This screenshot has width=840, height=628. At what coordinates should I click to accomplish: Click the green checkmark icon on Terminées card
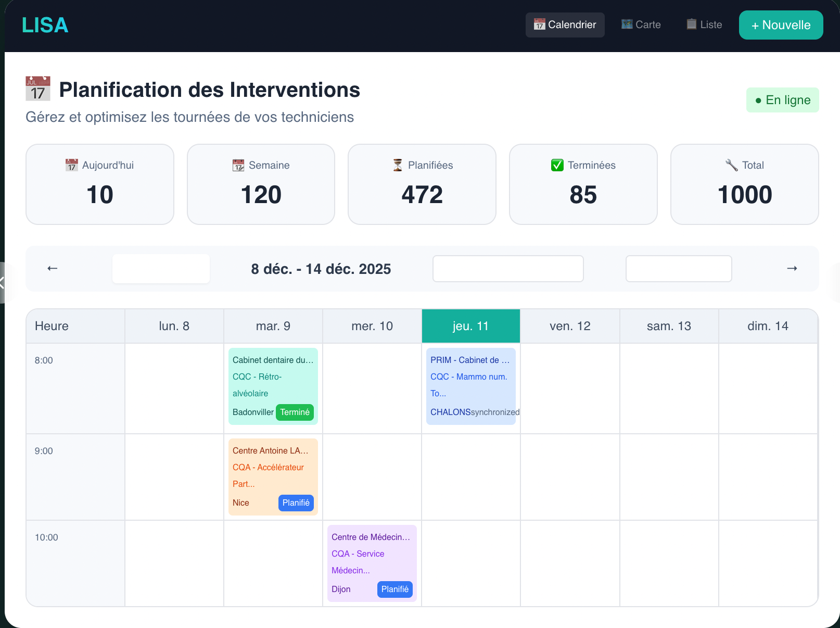(x=556, y=165)
